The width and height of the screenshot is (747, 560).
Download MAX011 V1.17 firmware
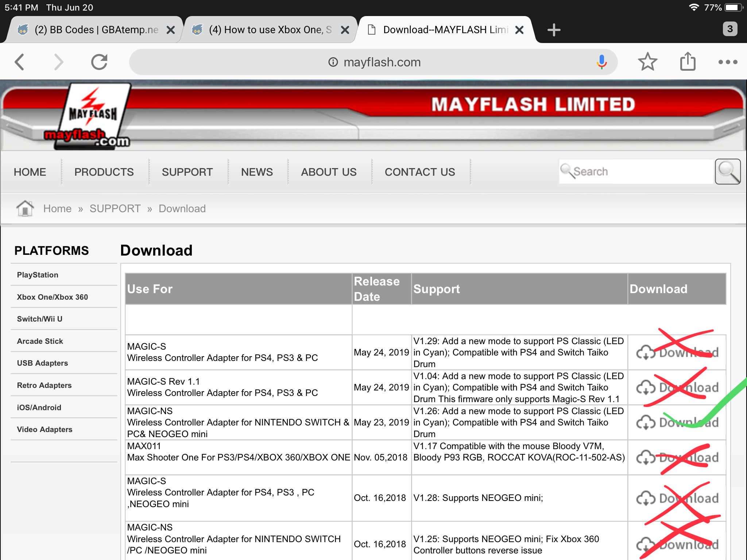pos(677,457)
